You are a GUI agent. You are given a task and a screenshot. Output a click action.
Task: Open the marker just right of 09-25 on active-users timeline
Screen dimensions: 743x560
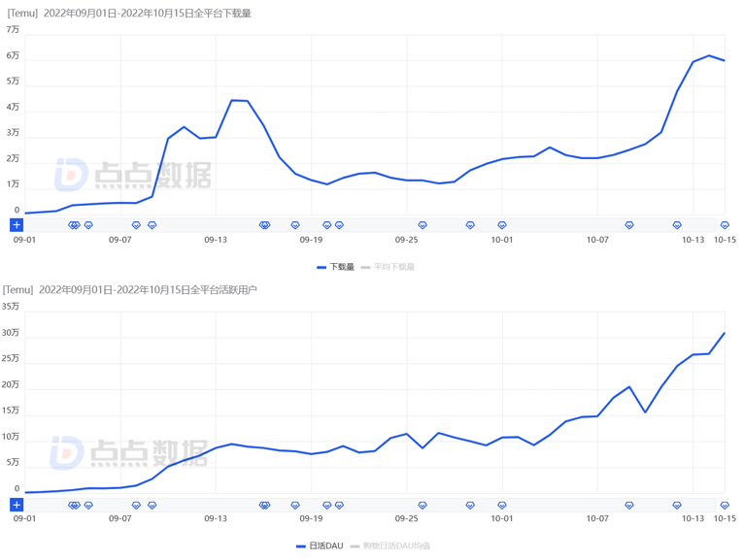pyautogui.click(x=422, y=506)
